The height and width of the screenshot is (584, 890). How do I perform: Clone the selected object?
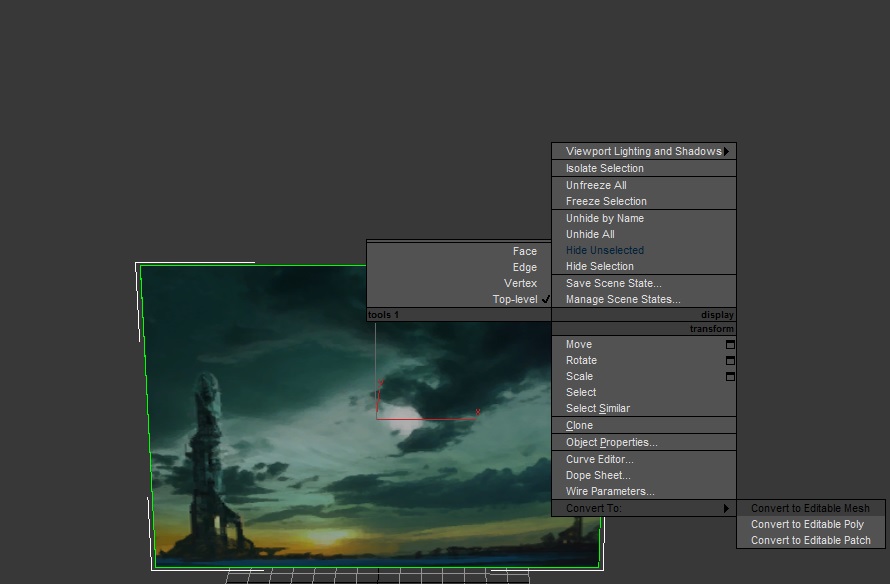tap(579, 425)
